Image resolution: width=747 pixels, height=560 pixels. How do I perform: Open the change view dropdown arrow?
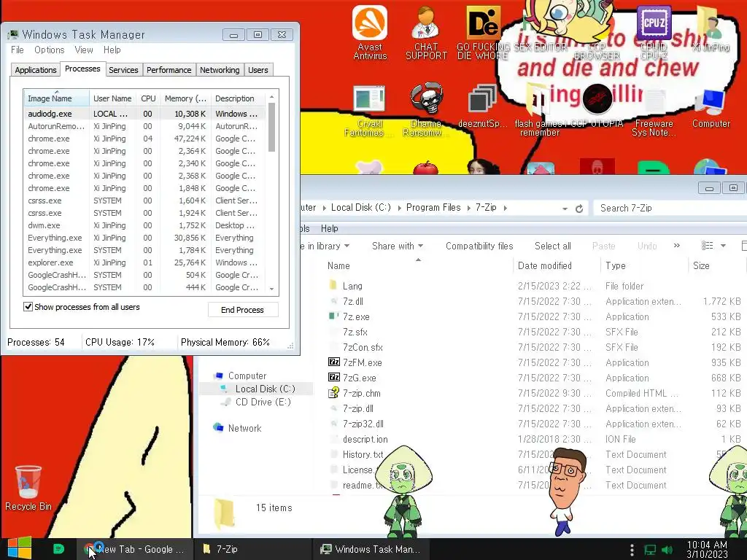coord(723,246)
